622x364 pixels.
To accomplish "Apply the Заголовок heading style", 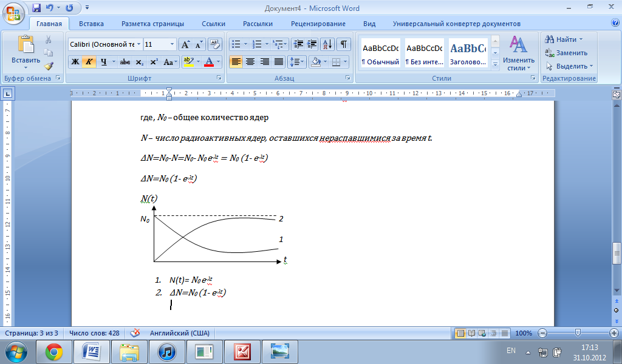I will [468, 53].
